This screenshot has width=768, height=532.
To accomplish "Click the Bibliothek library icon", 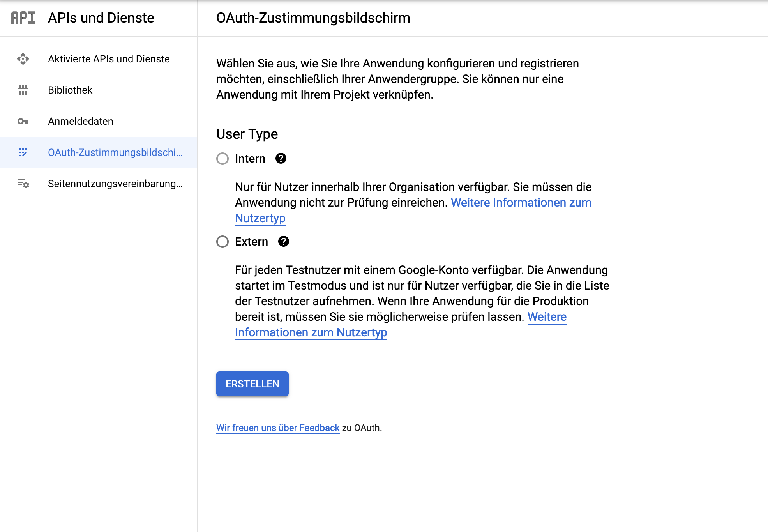I will (x=23, y=90).
